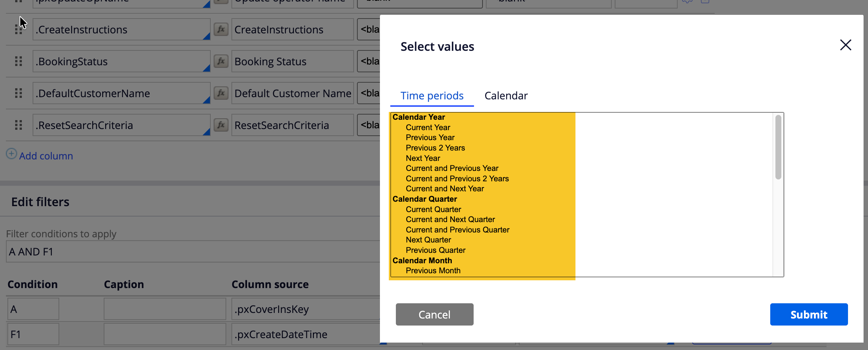Cancel the Select values dialog
868x350 pixels.
tap(434, 314)
